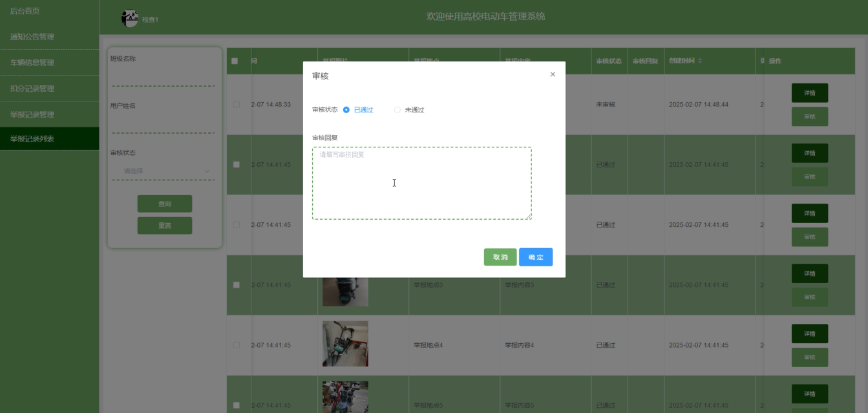Viewport: 868px width, 413px height.
Task: Click the 检查1 username label
Action: pyautogui.click(x=150, y=20)
